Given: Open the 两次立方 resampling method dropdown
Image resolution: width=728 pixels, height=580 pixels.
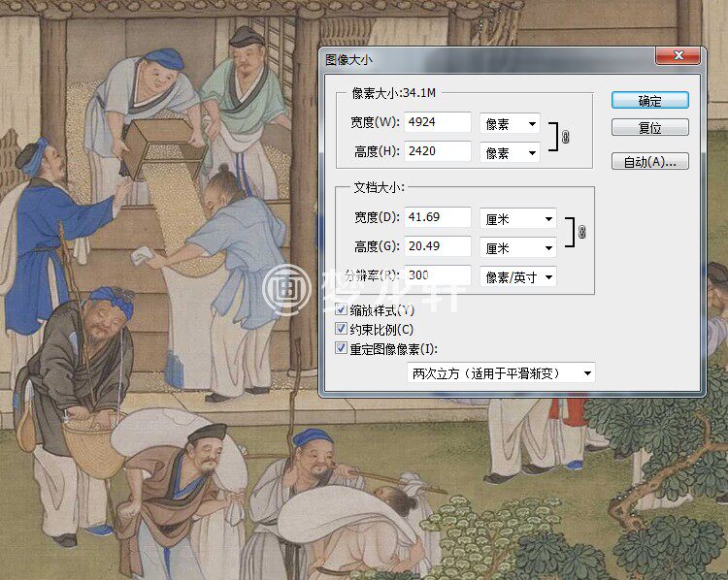Looking at the screenshot, I should click(501, 373).
